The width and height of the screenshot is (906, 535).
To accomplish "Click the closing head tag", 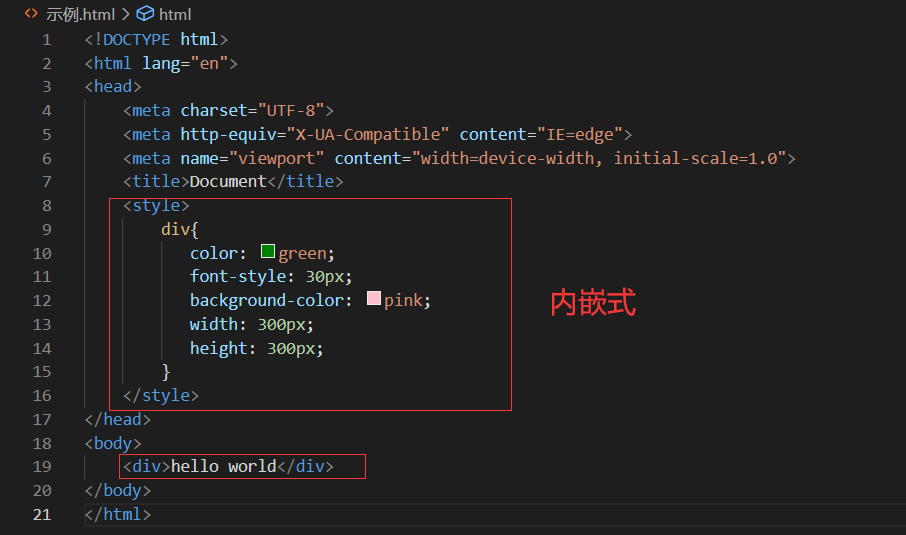I will pyautogui.click(x=118, y=419).
